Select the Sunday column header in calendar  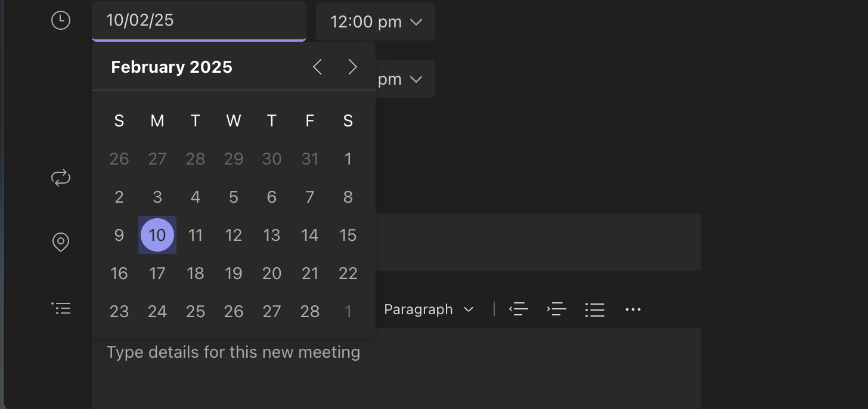tap(119, 120)
